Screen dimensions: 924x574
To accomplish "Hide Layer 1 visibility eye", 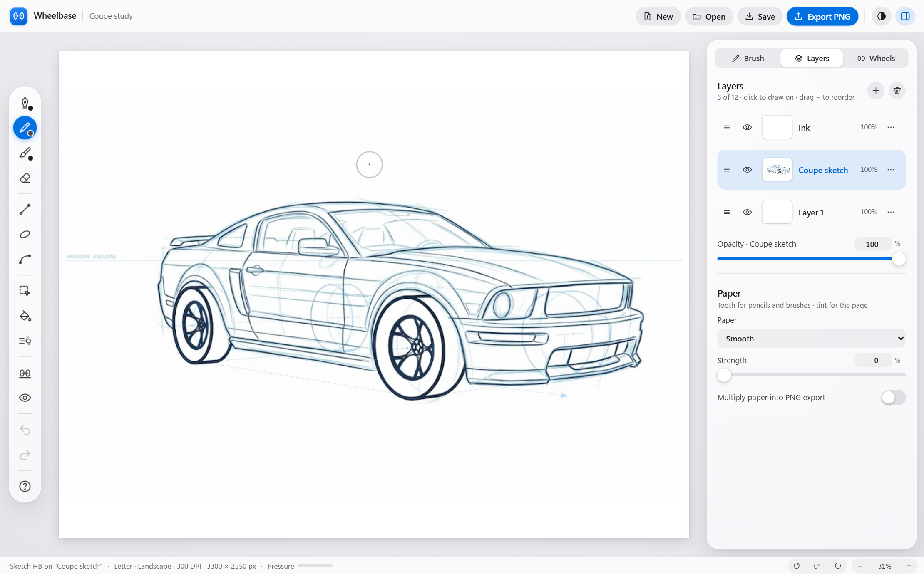I will 747,212.
